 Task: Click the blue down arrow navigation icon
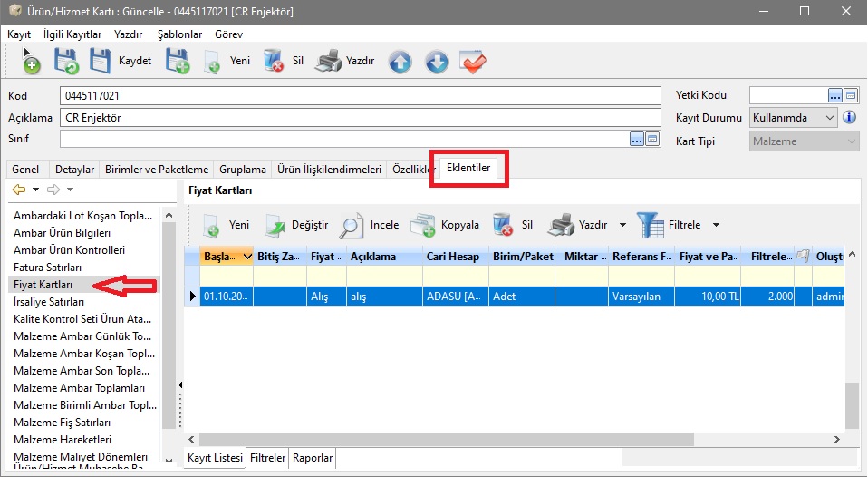point(437,62)
